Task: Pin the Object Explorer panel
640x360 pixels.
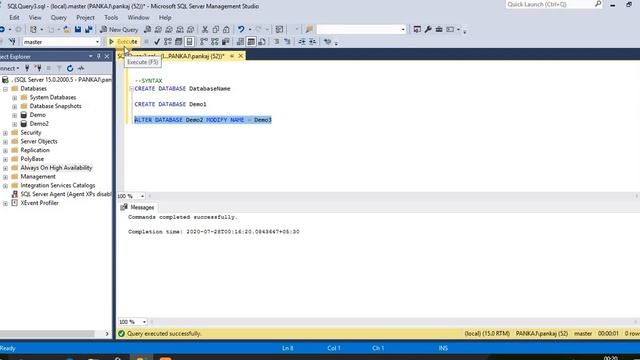Action: [98, 56]
